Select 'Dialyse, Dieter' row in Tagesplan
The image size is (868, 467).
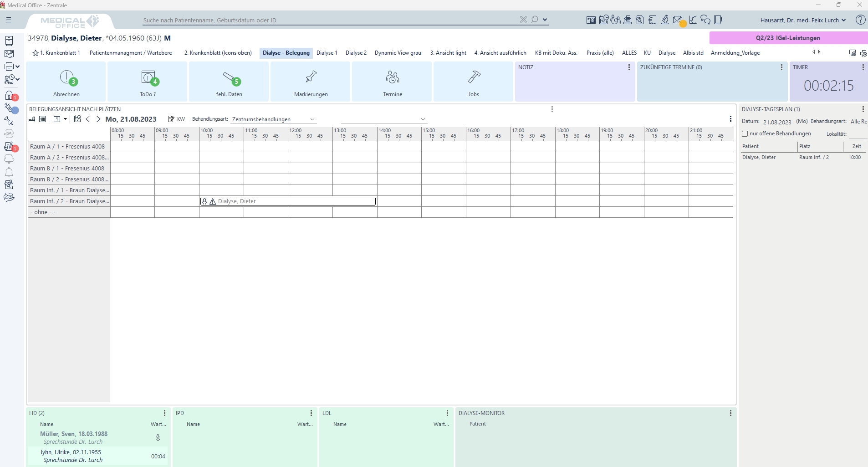(803, 157)
